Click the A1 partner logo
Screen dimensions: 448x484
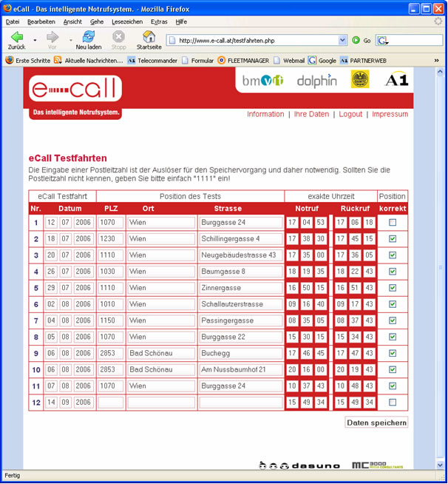click(x=397, y=80)
